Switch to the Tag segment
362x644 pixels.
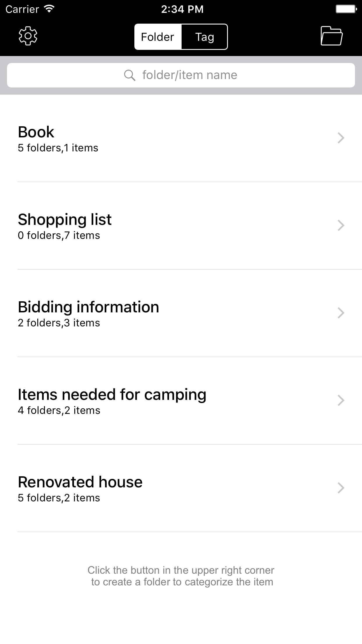[x=205, y=37]
